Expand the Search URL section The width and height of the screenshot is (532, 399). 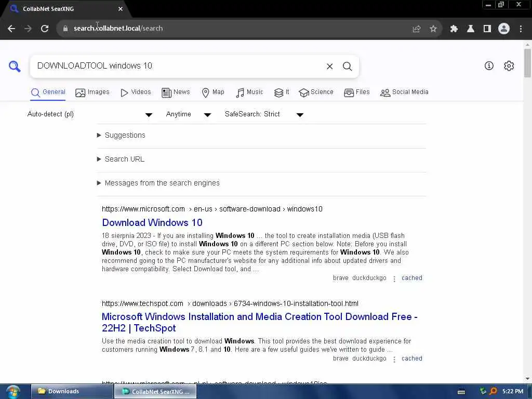pos(121,159)
